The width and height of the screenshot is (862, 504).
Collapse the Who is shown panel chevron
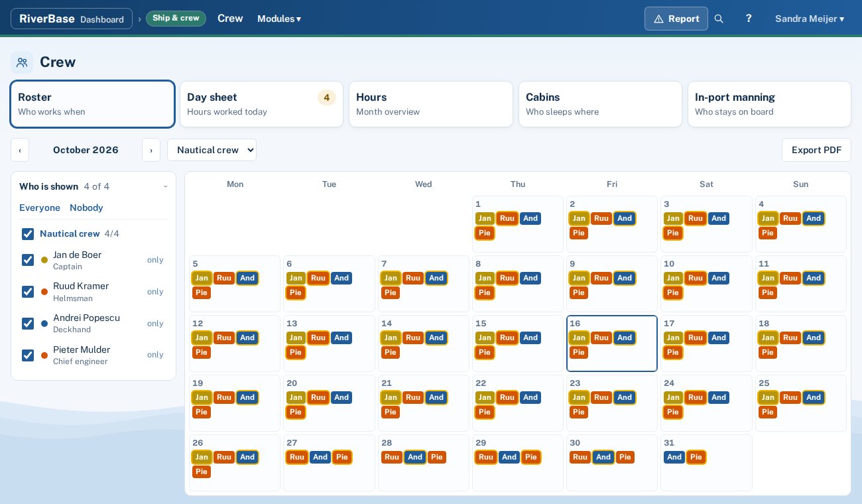pos(165,187)
